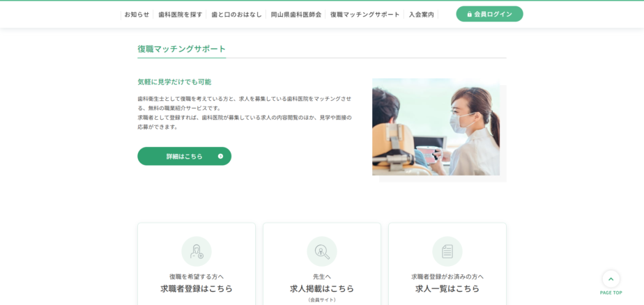
Task: Click the 気軽に見学だけでも可能 subheading
Action: (x=174, y=82)
